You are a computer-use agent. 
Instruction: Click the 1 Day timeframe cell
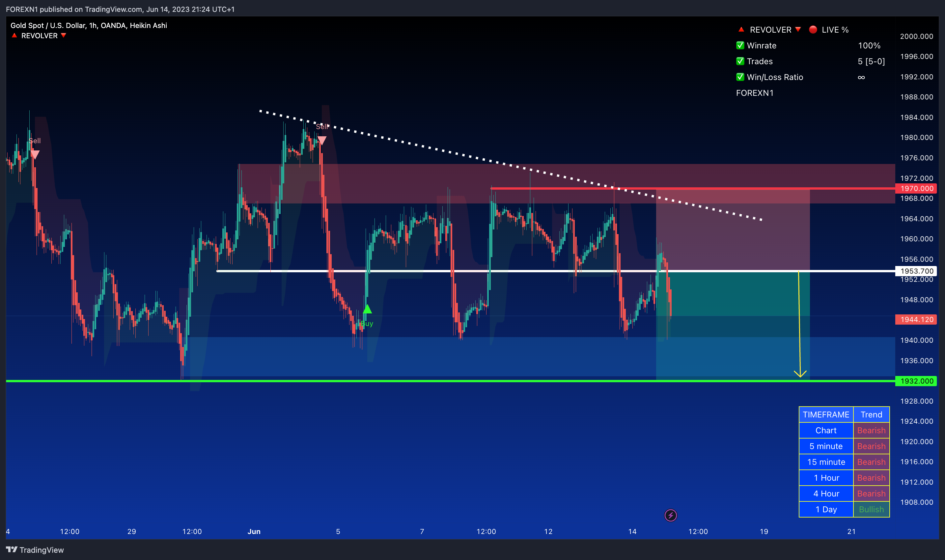(826, 509)
